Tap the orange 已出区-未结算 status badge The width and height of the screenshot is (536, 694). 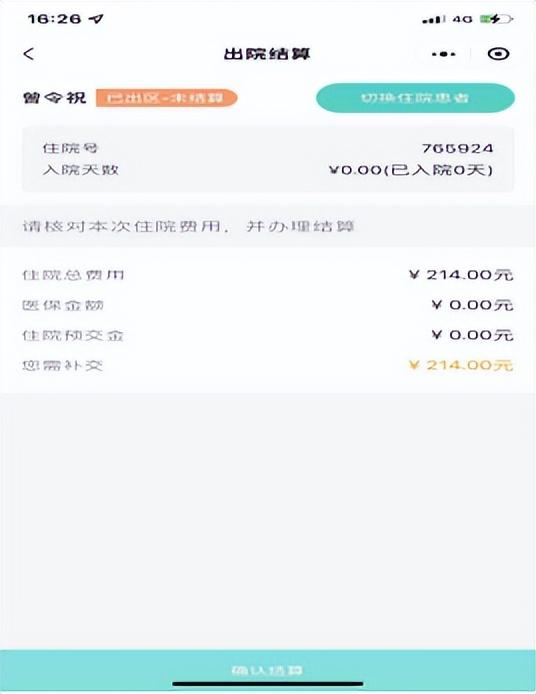pos(167,98)
